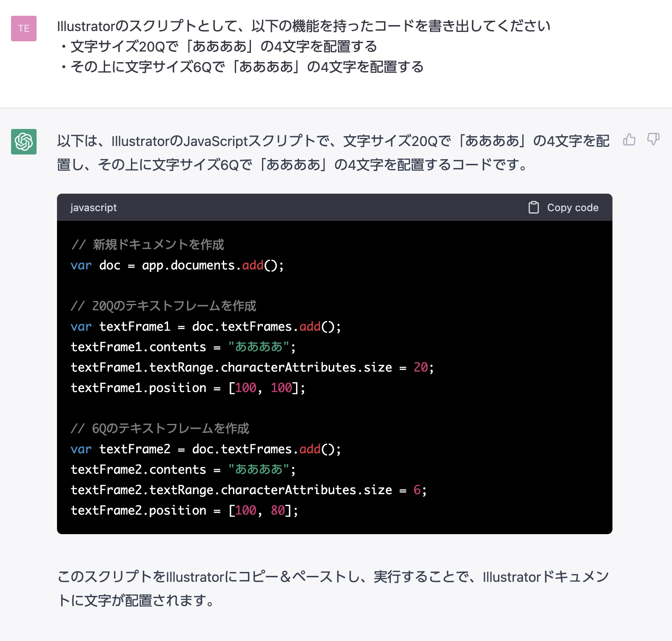
Task: Click the clipboard icon in the code header
Action: 533,207
